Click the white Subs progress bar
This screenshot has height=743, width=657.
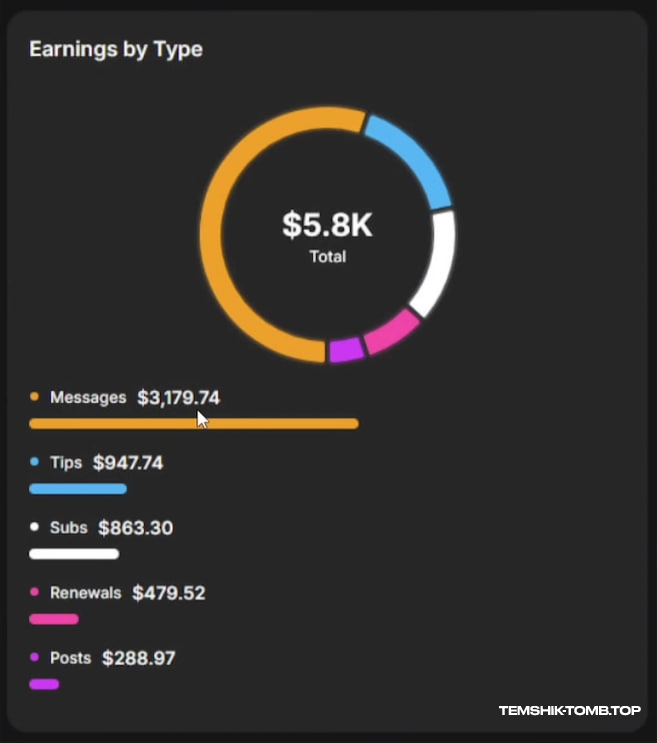tap(74, 554)
